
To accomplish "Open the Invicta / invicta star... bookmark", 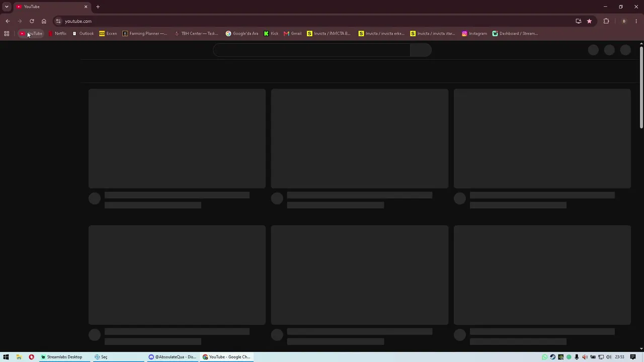I will coord(433,34).
